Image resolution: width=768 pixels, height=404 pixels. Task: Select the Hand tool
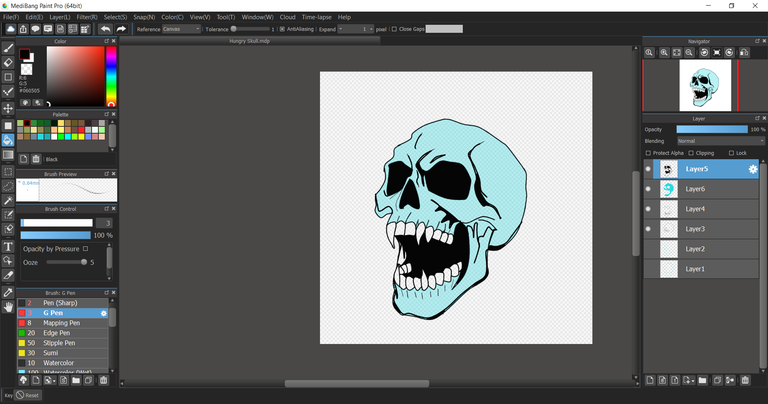[8, 307]
